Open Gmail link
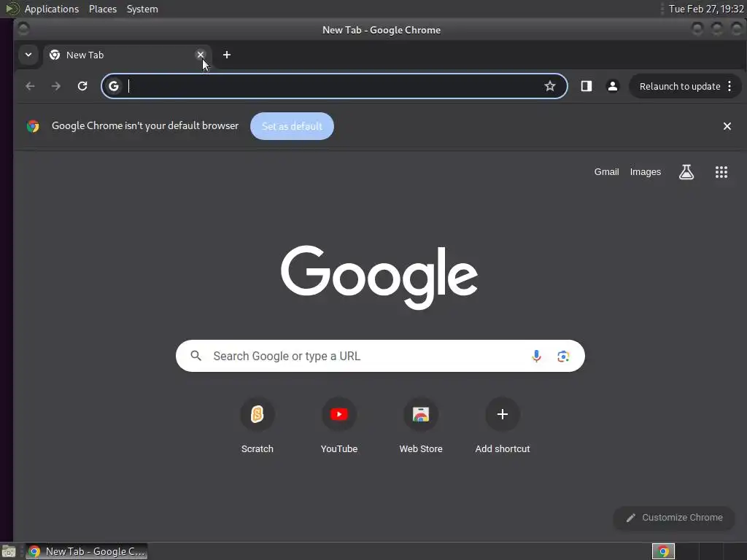747x560 pixels. point(606,172)
